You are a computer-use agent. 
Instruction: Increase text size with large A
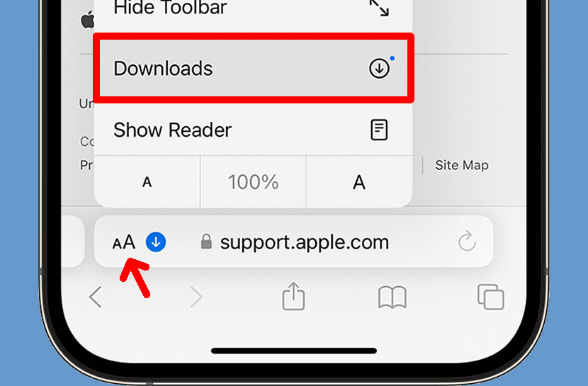pyautogui.click(x=359, y=182)
